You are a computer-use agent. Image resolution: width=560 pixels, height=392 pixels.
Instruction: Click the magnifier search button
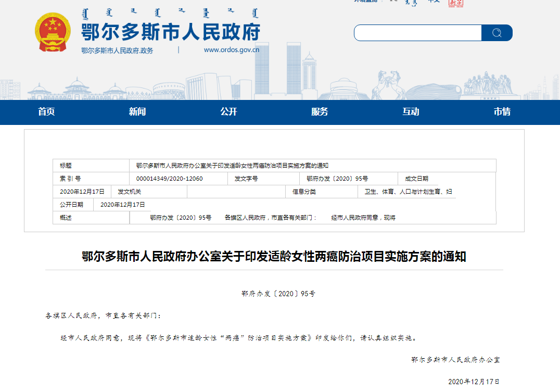tap(497, 33)
